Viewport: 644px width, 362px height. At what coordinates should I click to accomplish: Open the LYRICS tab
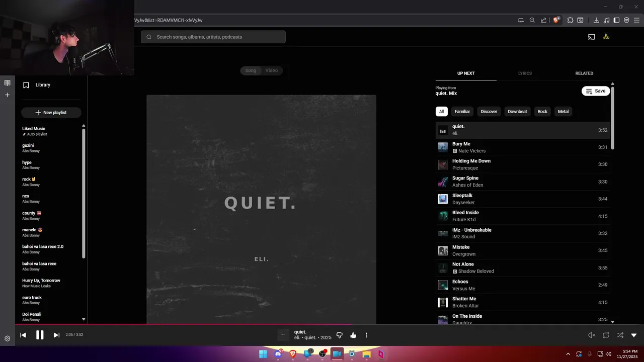(525, 73)
